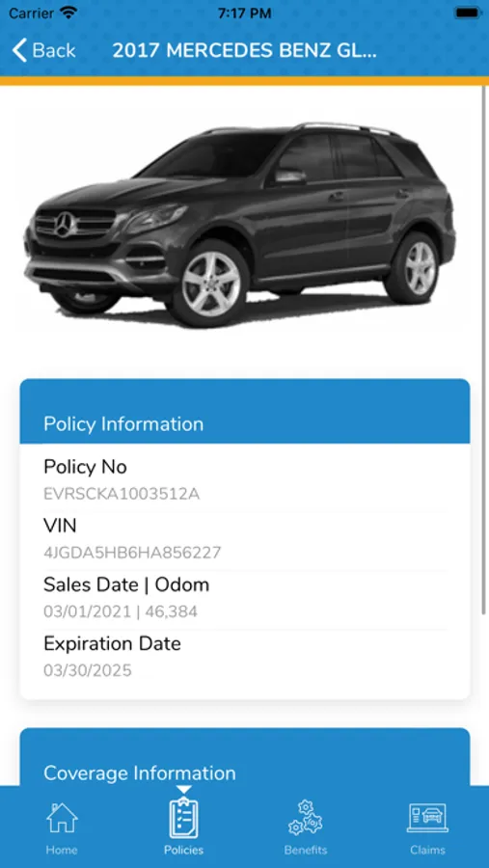Click the vertical scrollbar on right edge

485,349
